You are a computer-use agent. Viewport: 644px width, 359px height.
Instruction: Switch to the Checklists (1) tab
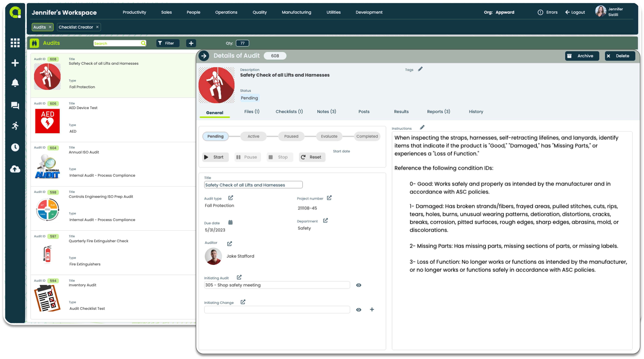click(289, 112)
